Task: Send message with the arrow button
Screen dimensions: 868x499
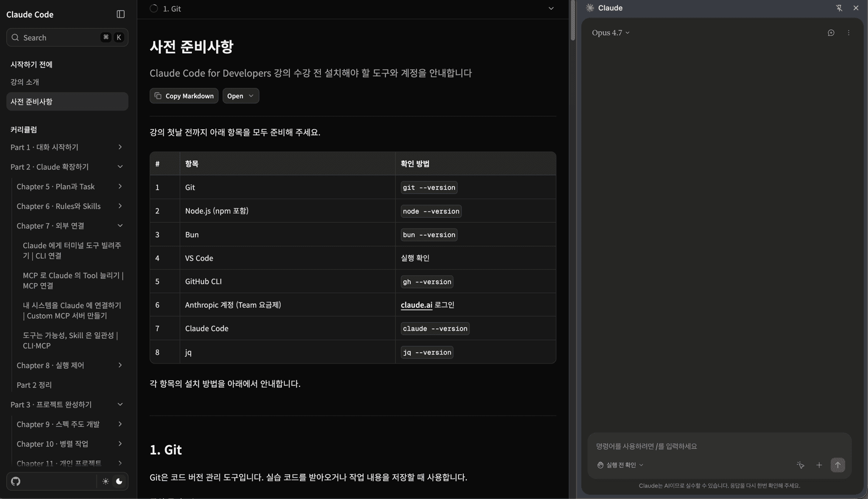Action: (837, 465)
